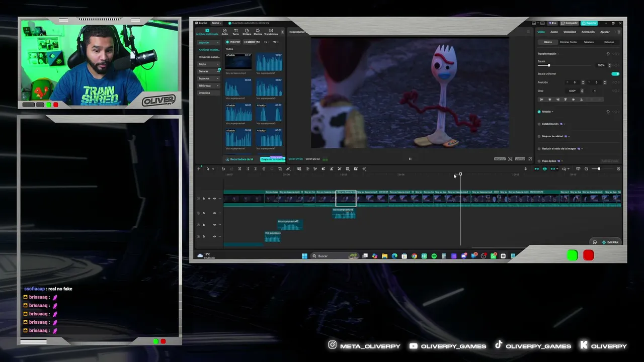Screen dimensions: 644x362
Task: Reset the Transformación settings
Action: click(608, 54)
